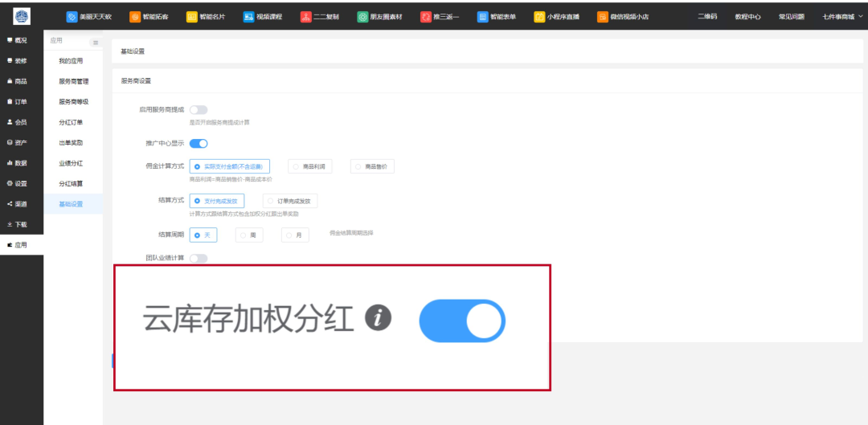Screen dimensions: 868x425
Task: Collapse the 应用 submenu with hamburger icon
Action: [95, 43]
